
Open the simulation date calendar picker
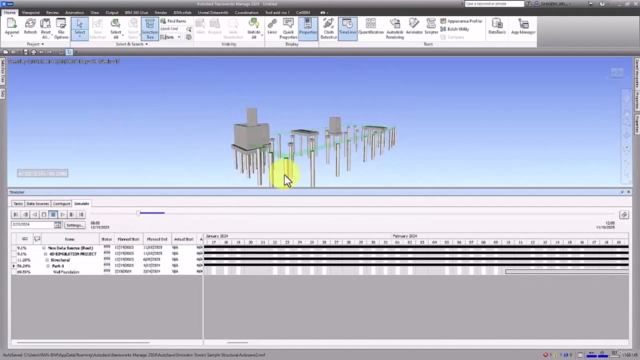(x=58, y=225)
